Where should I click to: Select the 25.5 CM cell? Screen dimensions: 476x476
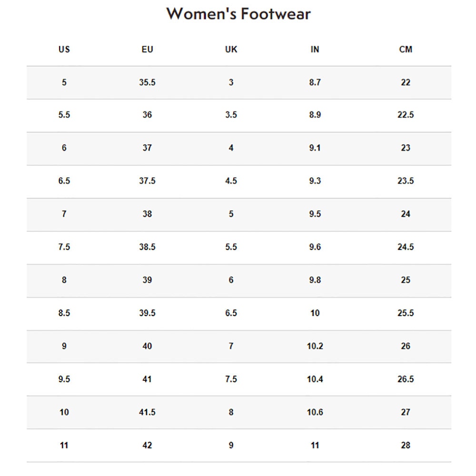coord(406,313)
